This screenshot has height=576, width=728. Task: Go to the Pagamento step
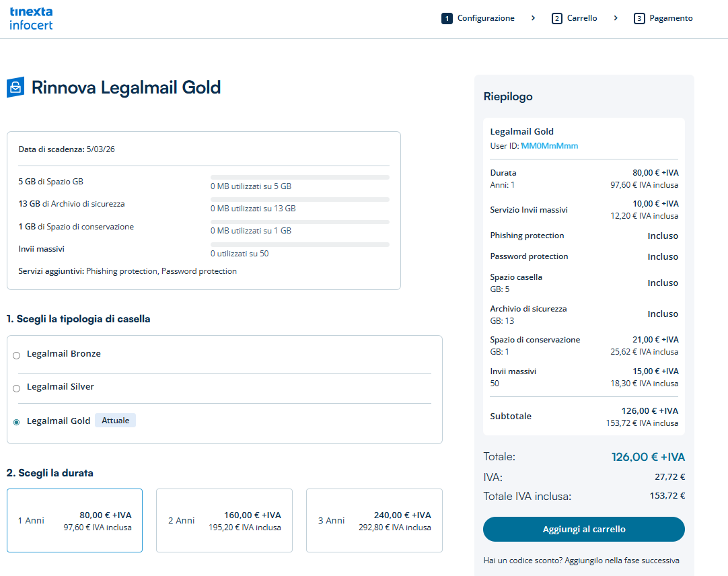click(x=671, y=19)
